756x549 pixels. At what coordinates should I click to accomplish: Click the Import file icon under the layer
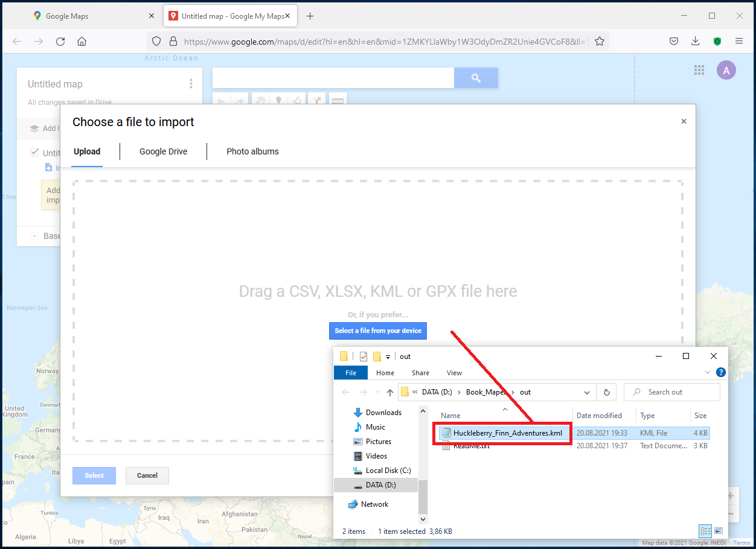point(49,168)
